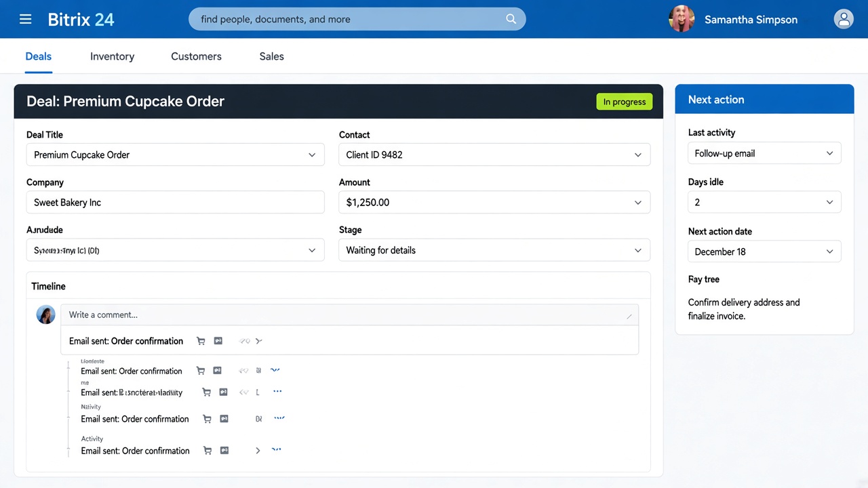This screenshot has height=488, width=868.
Task: Click the magnifier icon in the search bar
Action: pos(511,19)
